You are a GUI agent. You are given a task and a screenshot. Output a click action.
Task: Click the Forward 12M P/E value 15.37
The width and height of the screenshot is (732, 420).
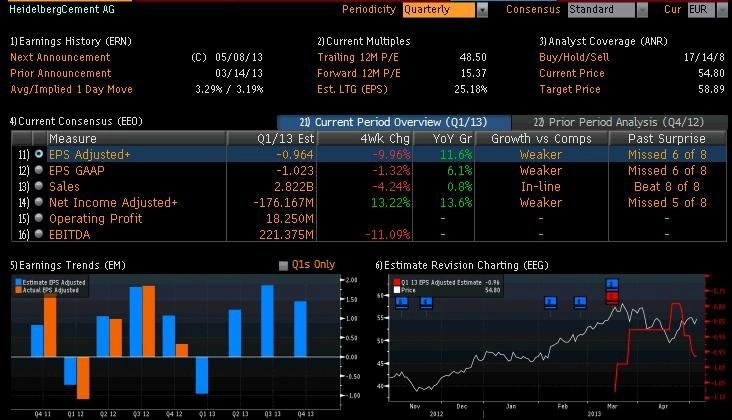click(x=473, y=73)
